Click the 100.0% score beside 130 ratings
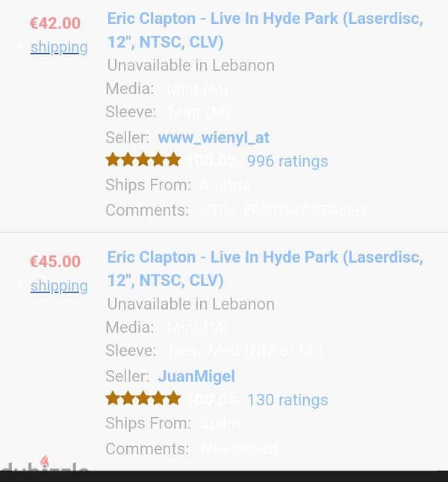 click(x=213, y=400)
